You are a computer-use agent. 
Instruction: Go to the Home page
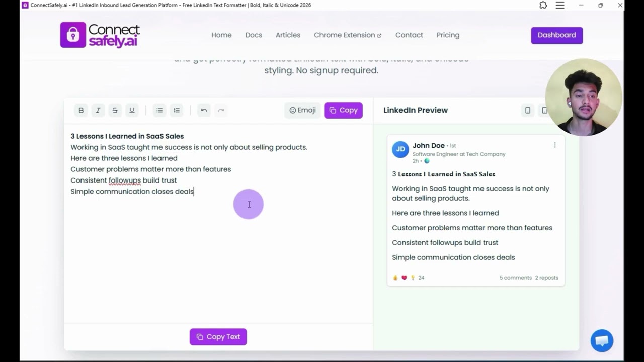tap(221, 35)
